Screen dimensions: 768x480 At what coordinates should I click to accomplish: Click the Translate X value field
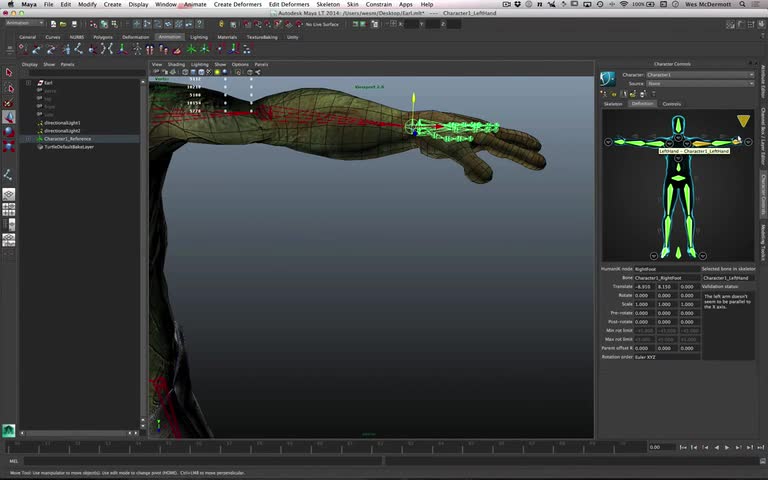click(644, 286)
